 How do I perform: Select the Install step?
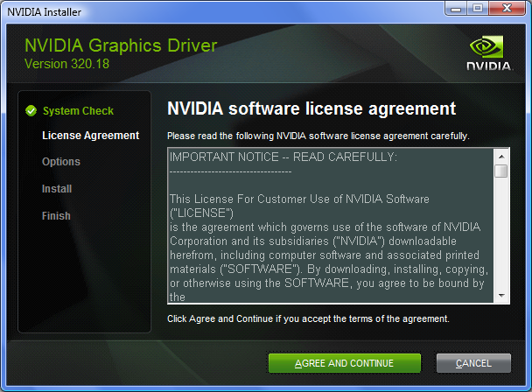(x=57, y=189)
